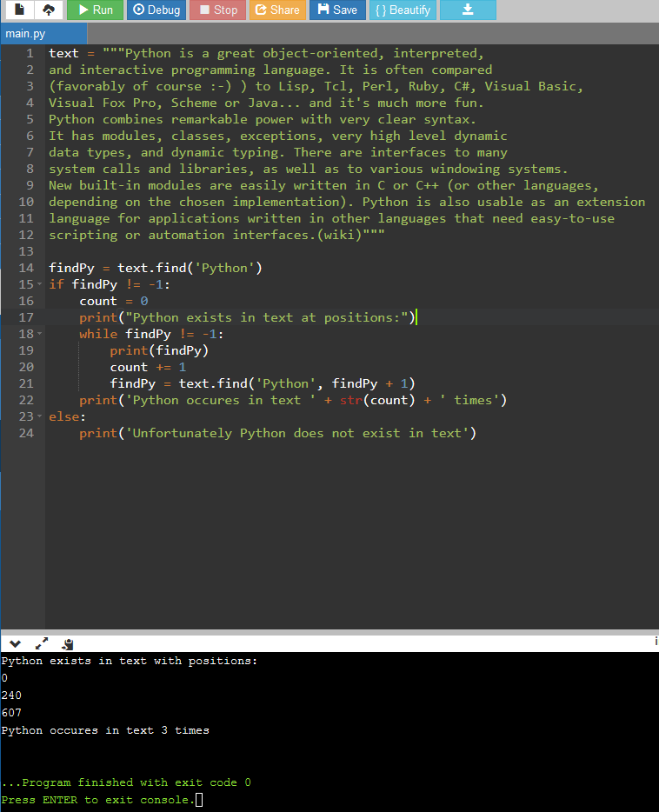
Task: Click on 'print(findPy)' line
Action: [x=159, y=350]
